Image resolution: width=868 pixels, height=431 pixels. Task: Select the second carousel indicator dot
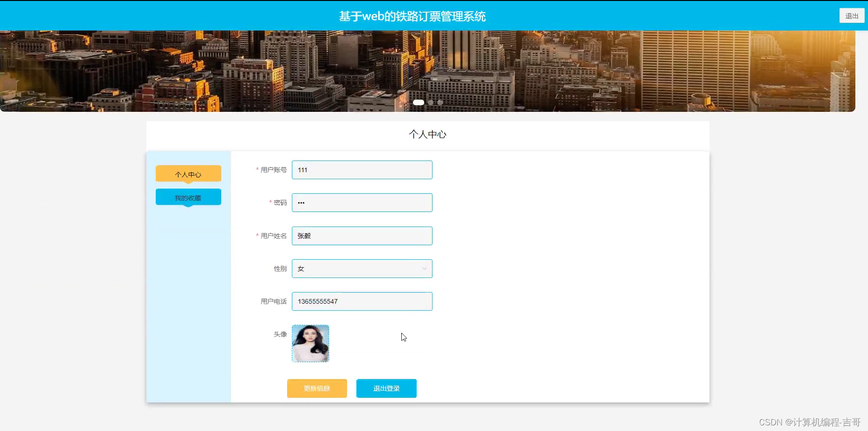tap(431, 102)
